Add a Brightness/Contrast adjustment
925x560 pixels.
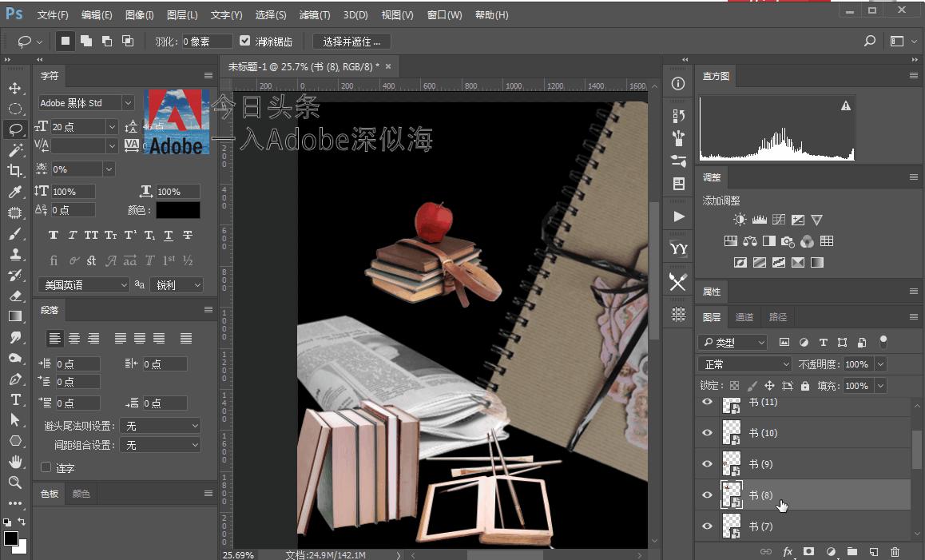(x=740, y=219)
